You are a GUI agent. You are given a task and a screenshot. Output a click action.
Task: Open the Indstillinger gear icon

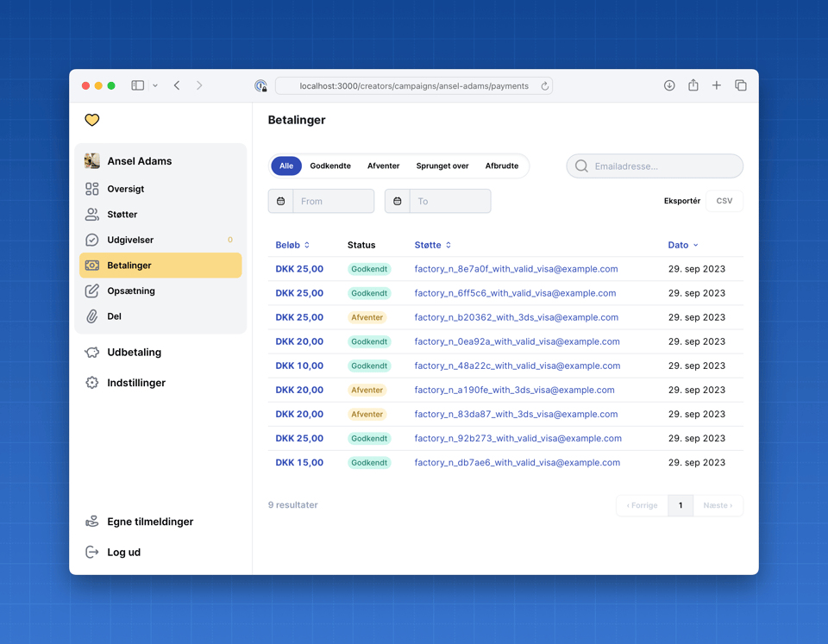(92, 383)
